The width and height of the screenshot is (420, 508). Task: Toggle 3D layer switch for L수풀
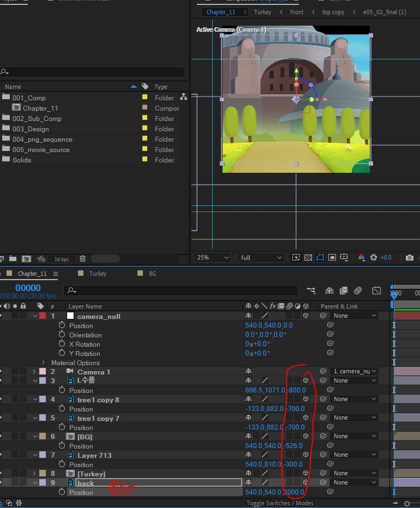(x=305, y=380)
